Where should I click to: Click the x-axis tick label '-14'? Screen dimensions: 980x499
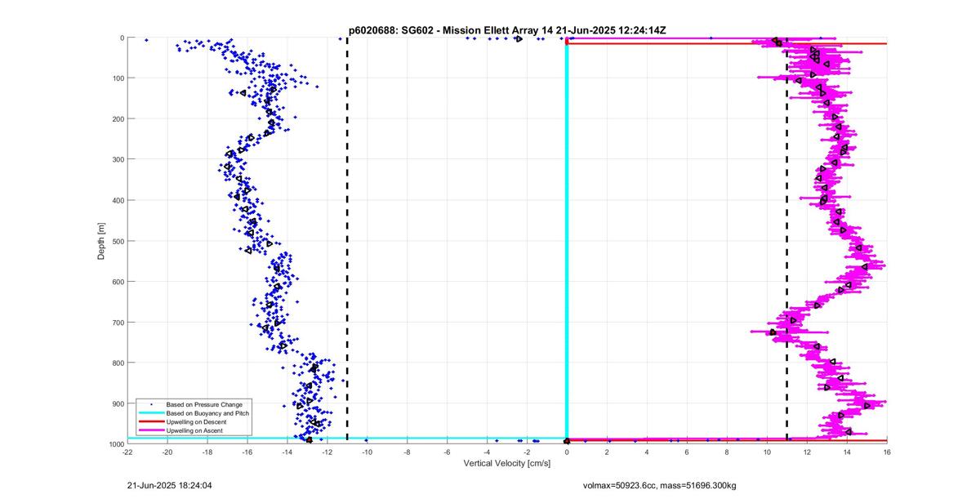[x=287, y=452]
